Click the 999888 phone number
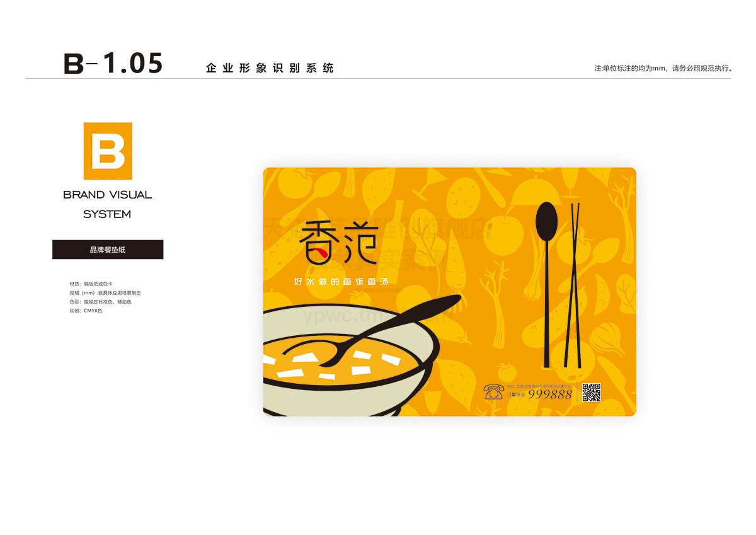756x535 pixels. 549,394
